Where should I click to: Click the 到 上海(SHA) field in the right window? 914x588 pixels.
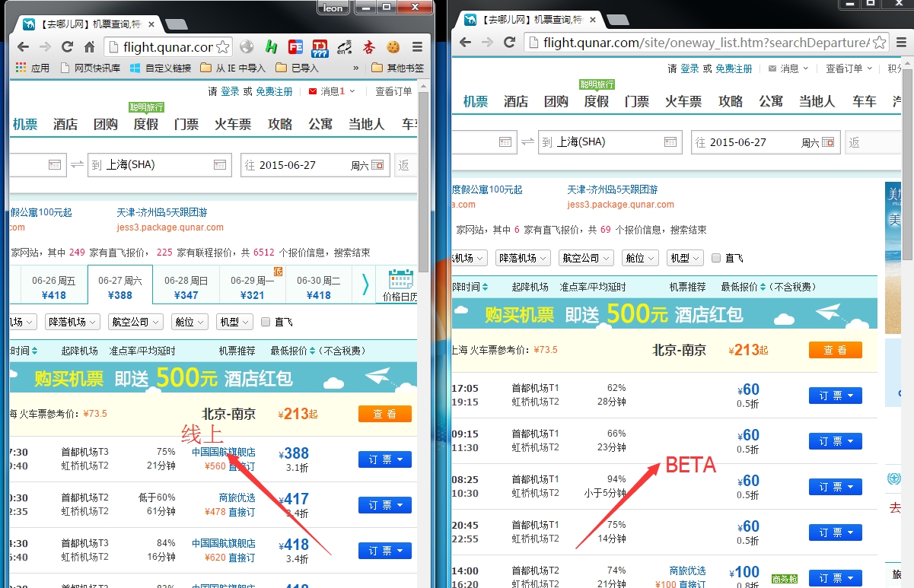click(610, 141)
